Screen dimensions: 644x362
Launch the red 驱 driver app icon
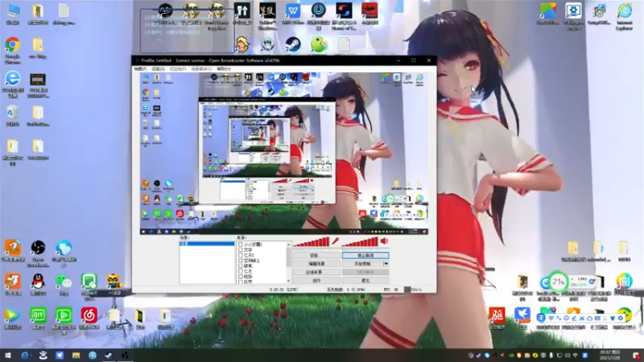pyautogui.click(x=497, y=315)
